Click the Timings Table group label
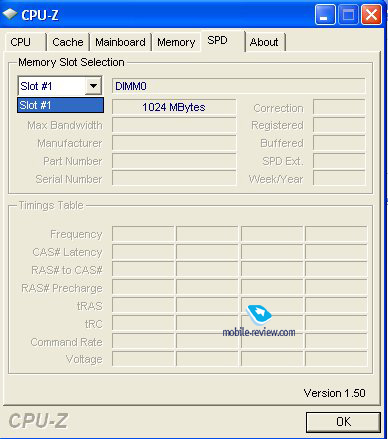 (x=51, y=205)
